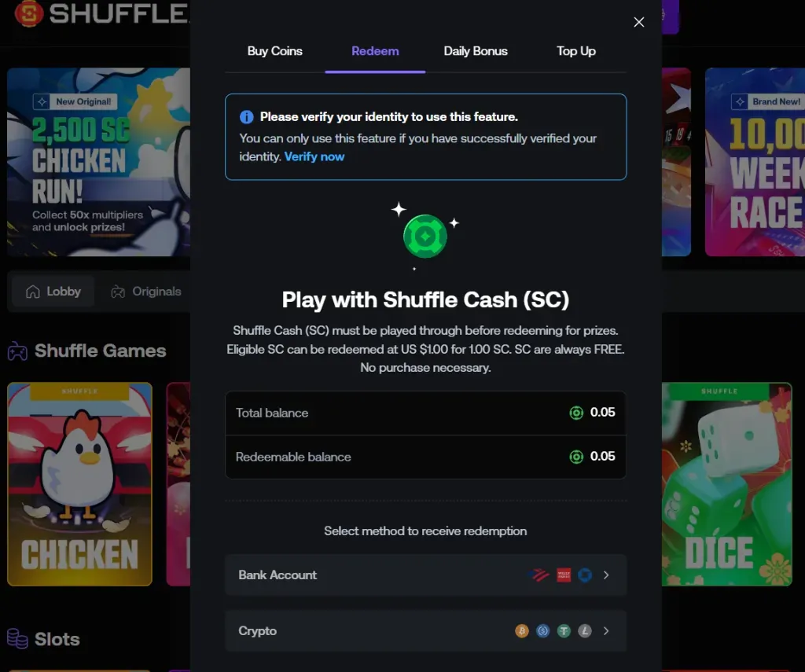Image resolution: width=805 pixels, height=672 pixels.
Task: Click the blue info icon in the verification banner
Action: pyautogui.click(x=246, y=116)
